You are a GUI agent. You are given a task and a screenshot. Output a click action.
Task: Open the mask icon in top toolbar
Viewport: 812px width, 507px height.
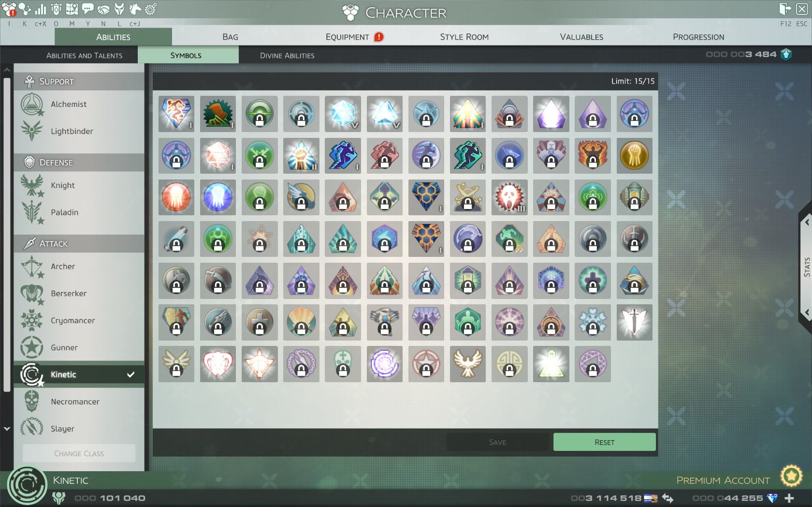pyautogui.click(x=119, y=9)
